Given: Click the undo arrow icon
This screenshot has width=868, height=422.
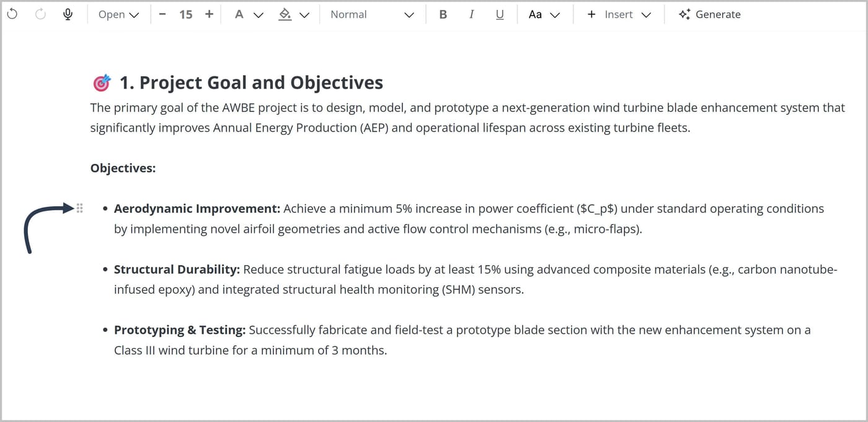Looking at the screenshot, I should [14, 14].
